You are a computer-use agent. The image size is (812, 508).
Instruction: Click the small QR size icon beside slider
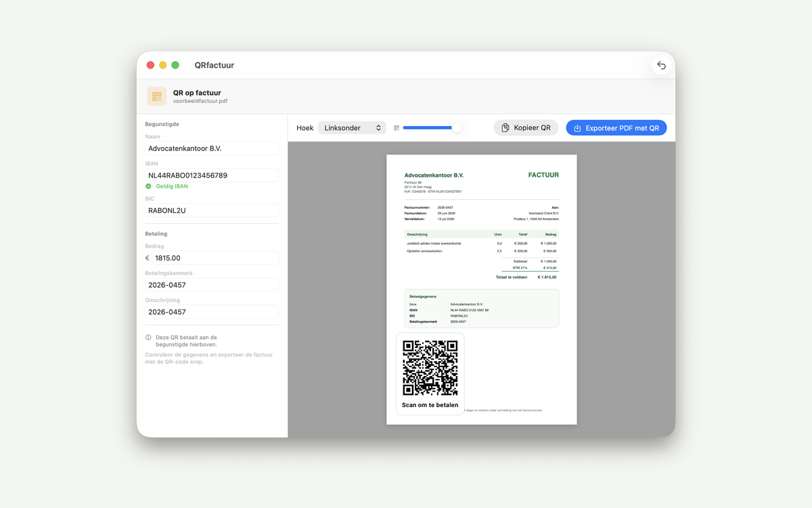[397, 128]
